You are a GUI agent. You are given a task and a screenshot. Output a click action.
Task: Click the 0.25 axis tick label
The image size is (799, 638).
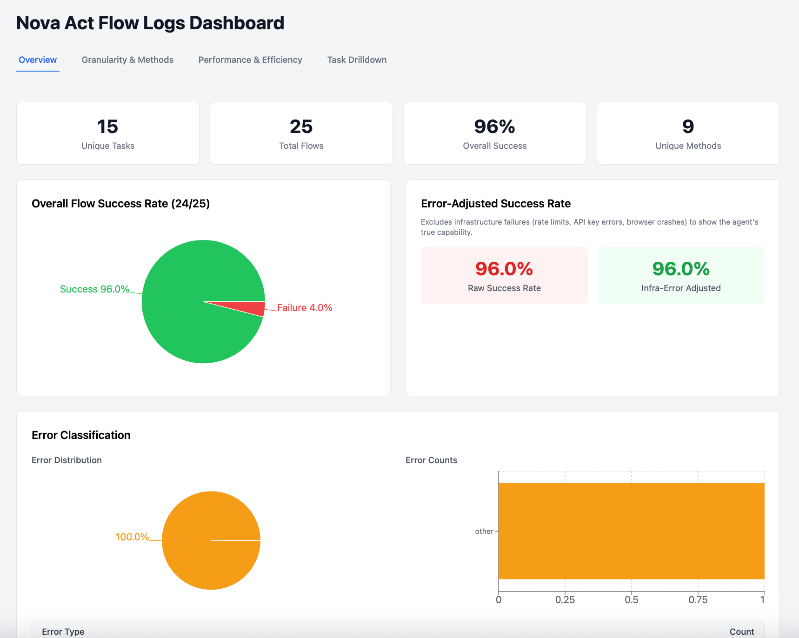(x=565, y=600)
